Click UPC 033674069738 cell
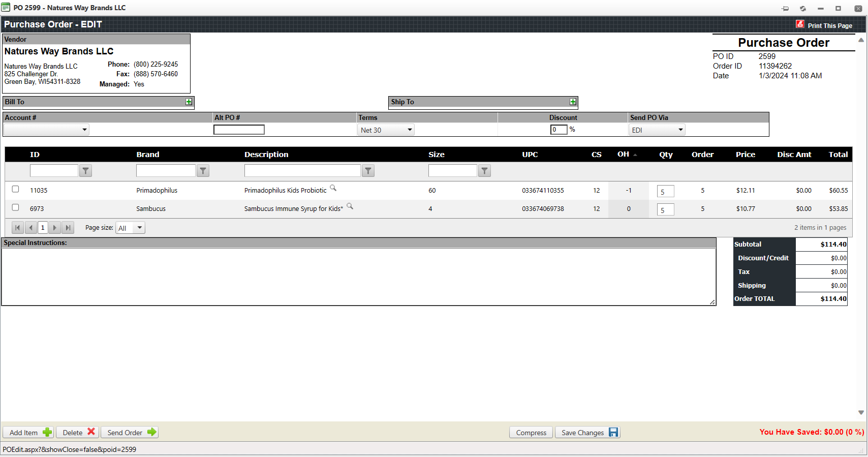868x457 pixels. [x=543, y=209]
